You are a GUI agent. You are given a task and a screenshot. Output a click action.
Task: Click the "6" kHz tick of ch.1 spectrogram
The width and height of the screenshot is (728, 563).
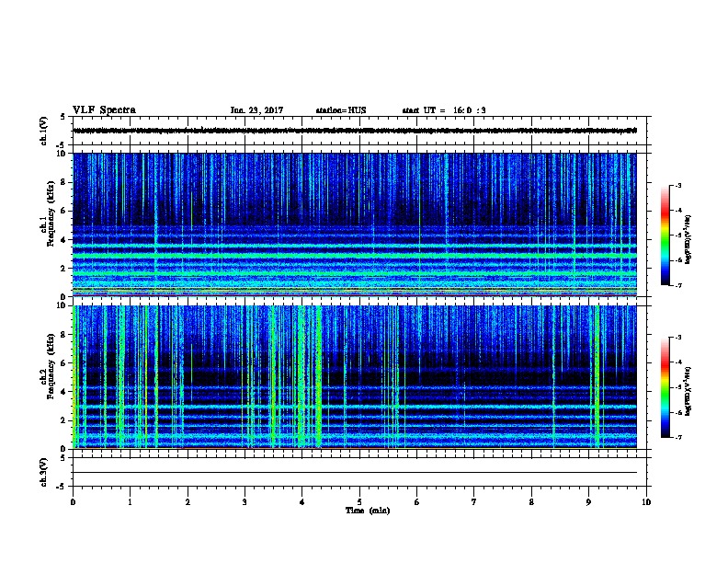pyautogui.click(x=64, y=211)
